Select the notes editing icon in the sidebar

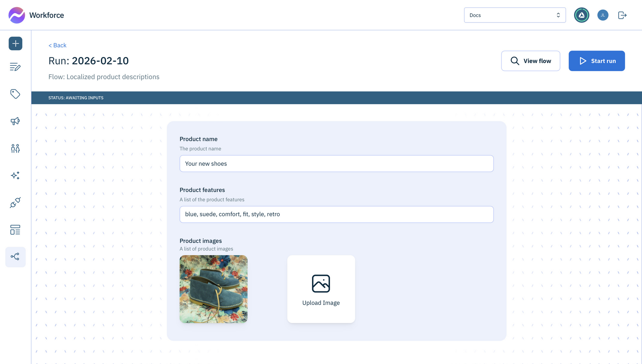pyautogui.click(x=15, y=67)
